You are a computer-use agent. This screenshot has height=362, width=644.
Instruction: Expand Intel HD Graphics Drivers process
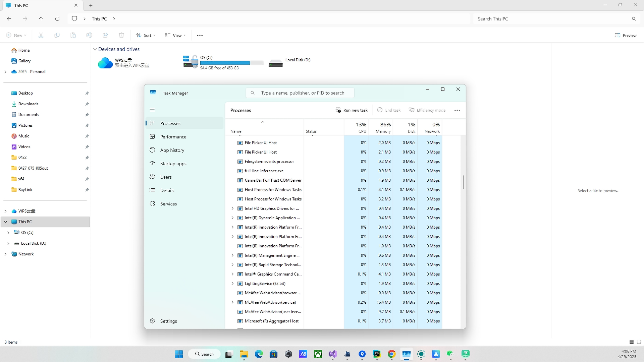(x=232, y=208)
